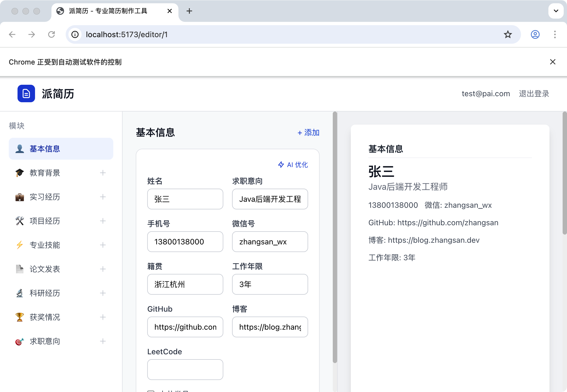Viewport: 567px width, 392px height.
Task: Open the Chrome profile avatar icon
Action: click(535, 34)
